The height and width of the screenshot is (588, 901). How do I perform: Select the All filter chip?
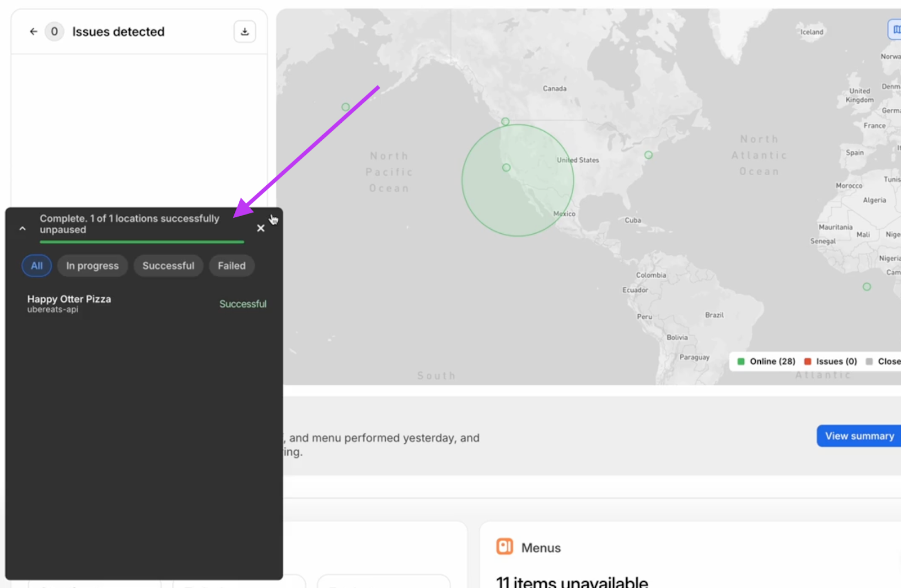point(37,266)
